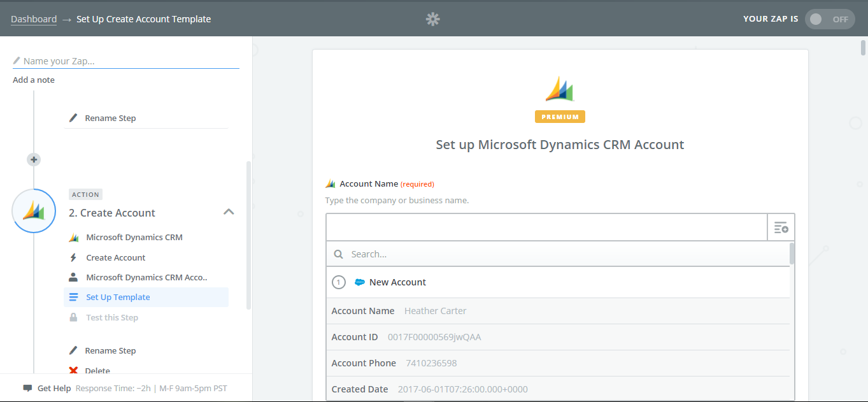Select Set Up Template menu item

point(146,298)
